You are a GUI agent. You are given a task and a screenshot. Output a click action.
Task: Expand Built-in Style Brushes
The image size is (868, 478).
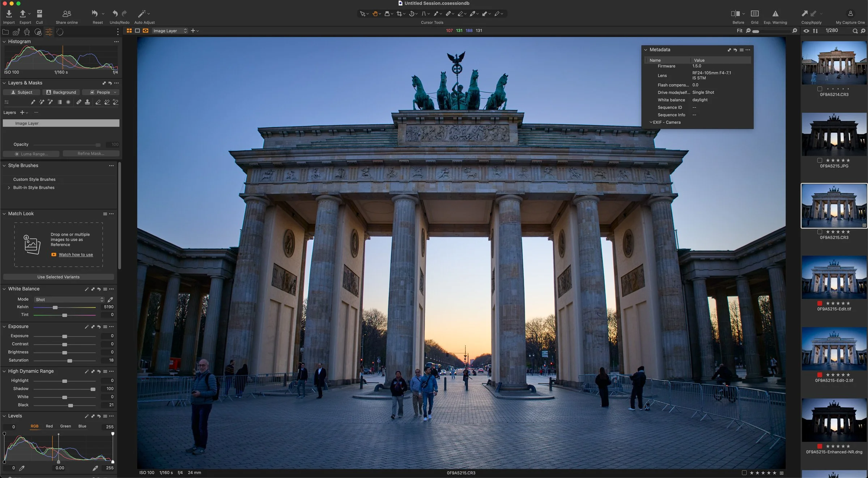coord(9,188)
